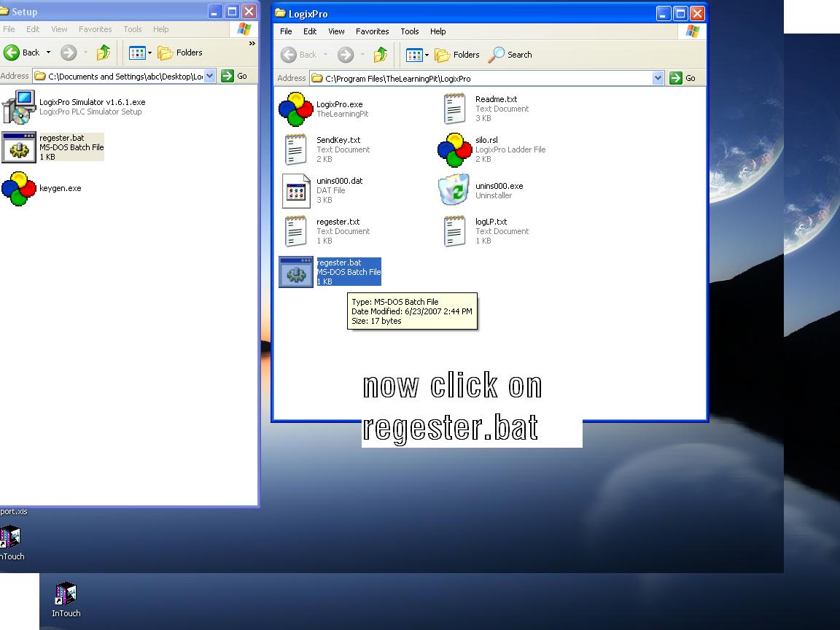
Task: Select the unins000.exe uninstaller icon
Action: [x=454, y=189]
